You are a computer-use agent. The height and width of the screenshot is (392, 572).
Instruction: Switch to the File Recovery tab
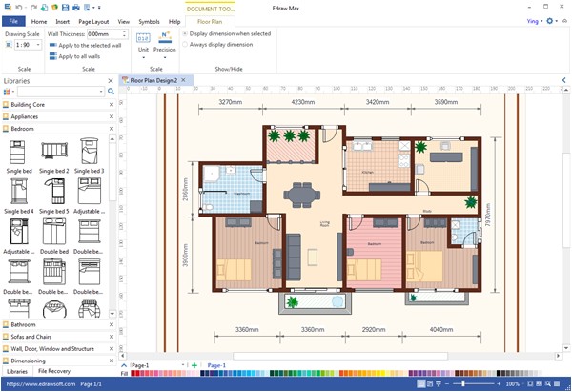coord(54,371)
